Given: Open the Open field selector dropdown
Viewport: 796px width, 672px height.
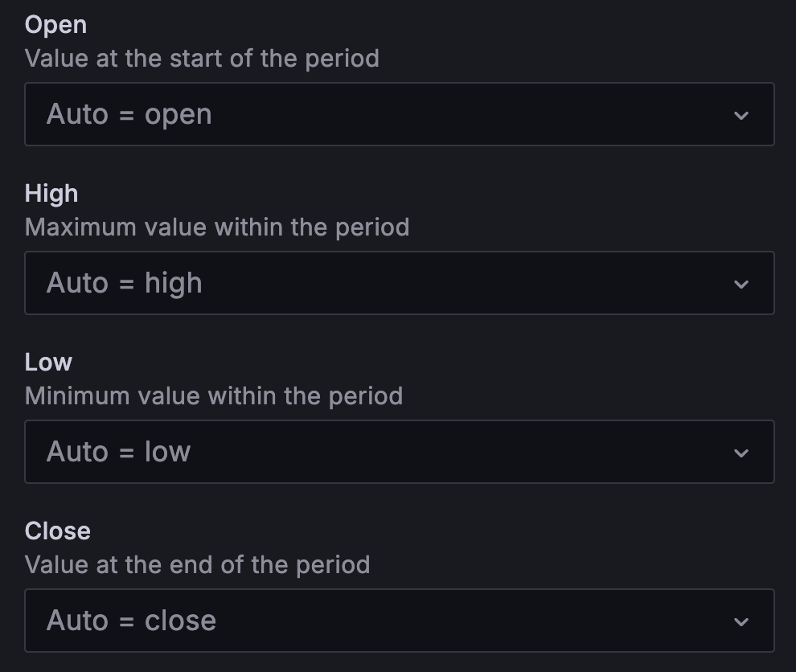Looking at the screenshot, I should [x=400, y=114].
